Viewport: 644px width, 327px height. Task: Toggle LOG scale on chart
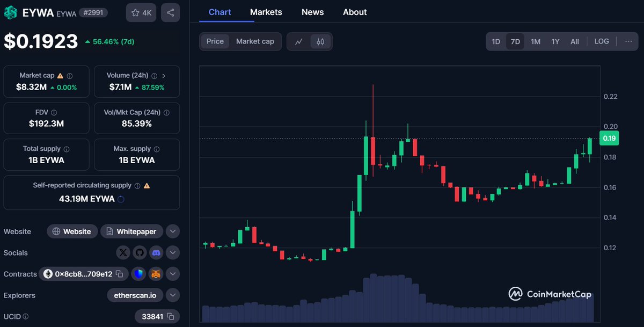coord(602,41)
